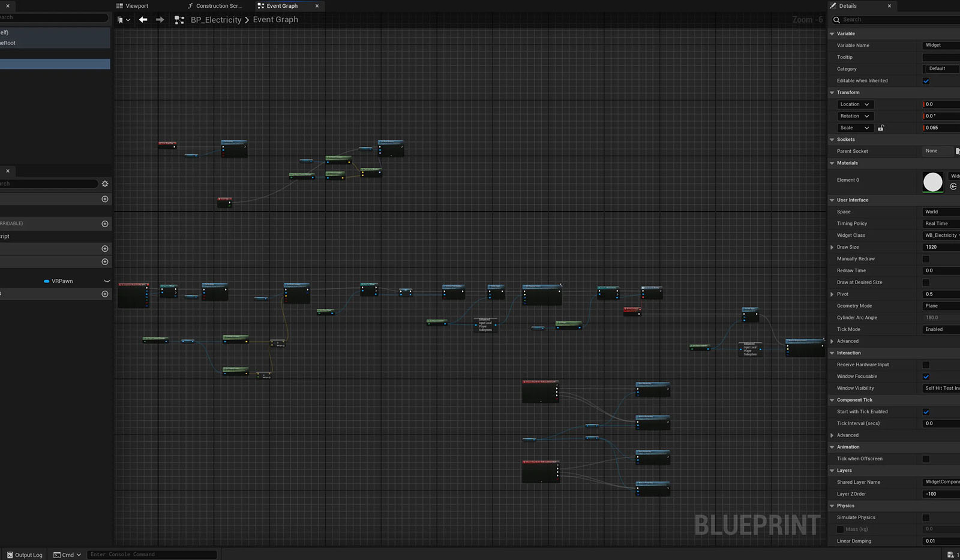This screenshot has height=560, width=960.
Task: Collapse the User Interface section
Action: (x=832, y=200)
